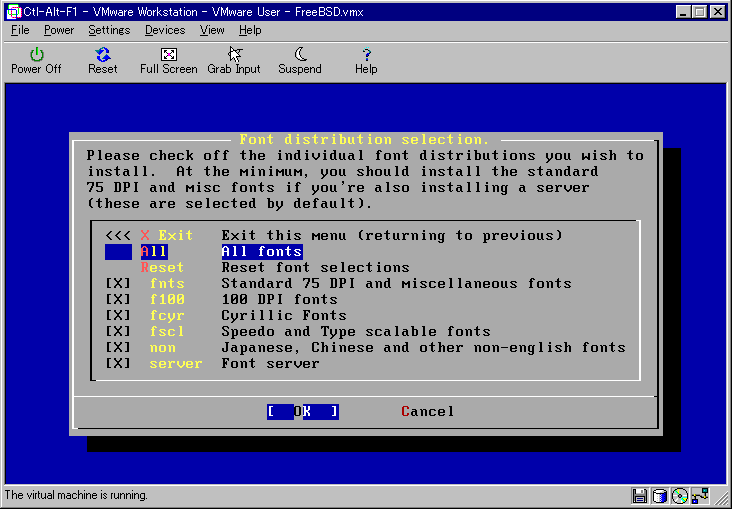This screenshot has width=732, height=509.
Task: Click the Power Off toolbar icon
Action: (x=36, y=61)
